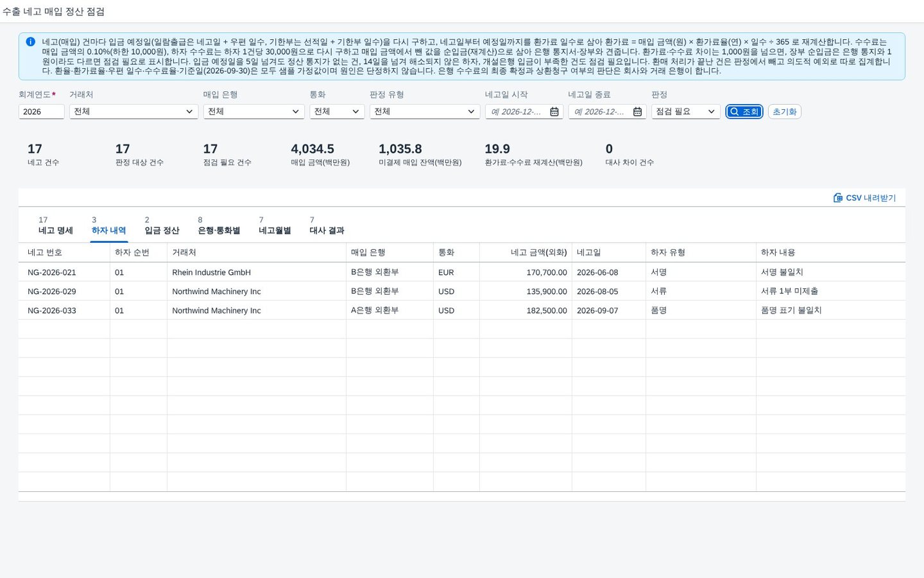Select the NG-2026-029 cell

click(x=64, y=292)
